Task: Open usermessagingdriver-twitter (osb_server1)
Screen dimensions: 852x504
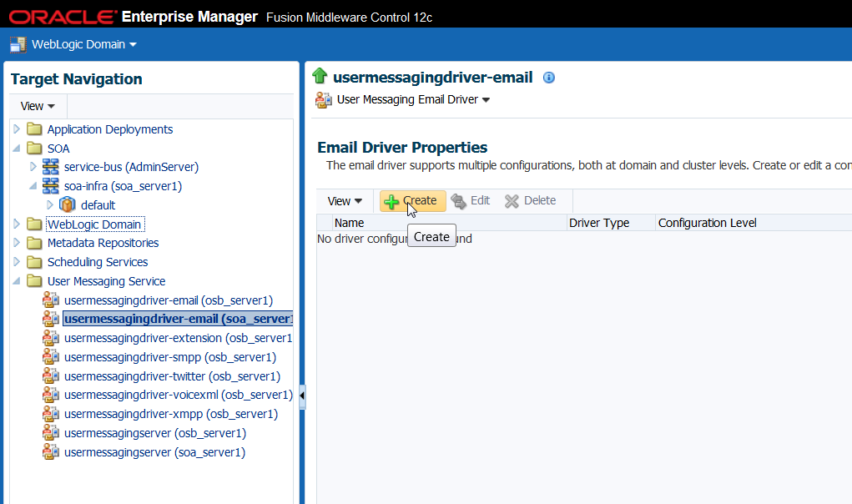Action: pyautogui.click(x=172, y=376)
